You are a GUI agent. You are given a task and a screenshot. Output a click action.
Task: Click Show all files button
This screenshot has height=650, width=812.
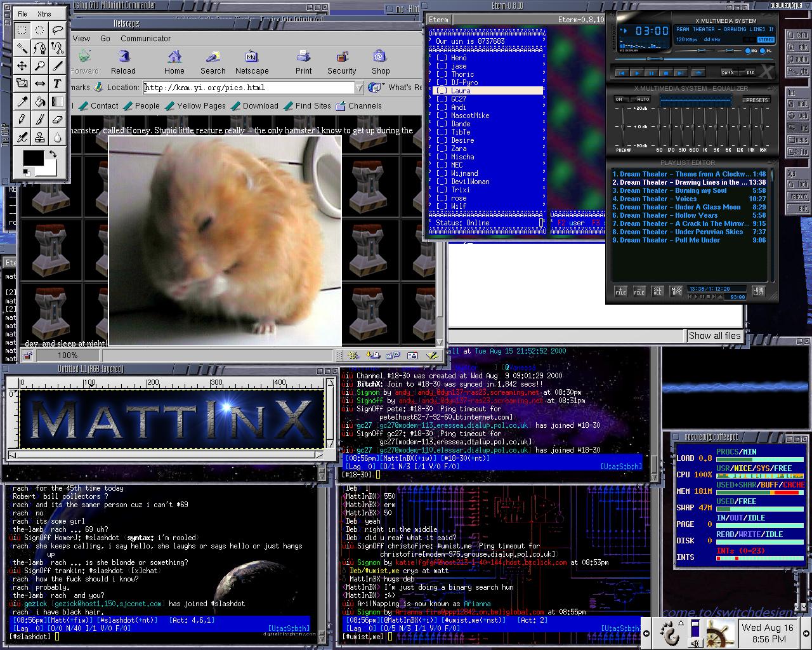coord(714,336)
